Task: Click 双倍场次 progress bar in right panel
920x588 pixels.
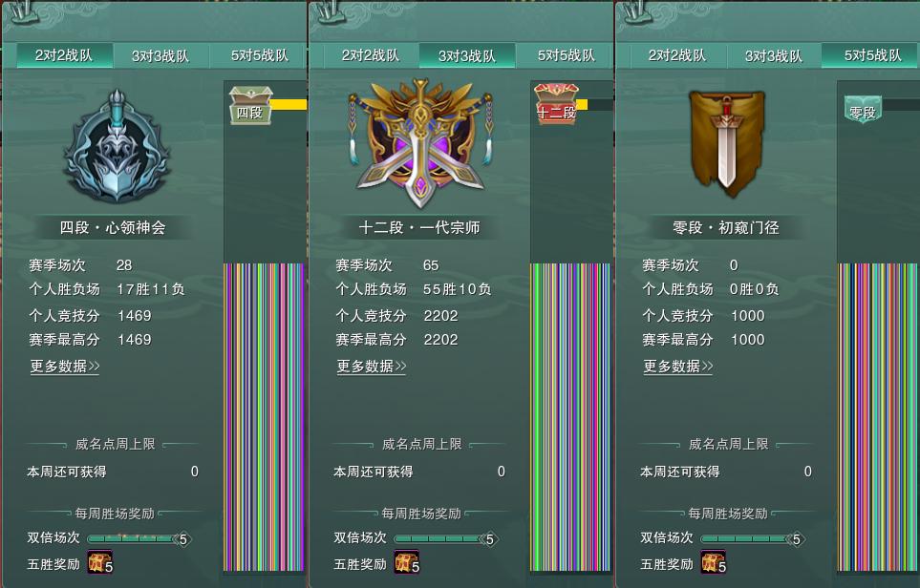Action: tap(753, 538)
